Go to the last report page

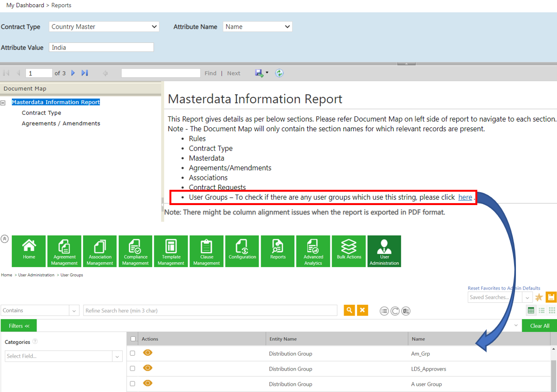pos(84,73)
